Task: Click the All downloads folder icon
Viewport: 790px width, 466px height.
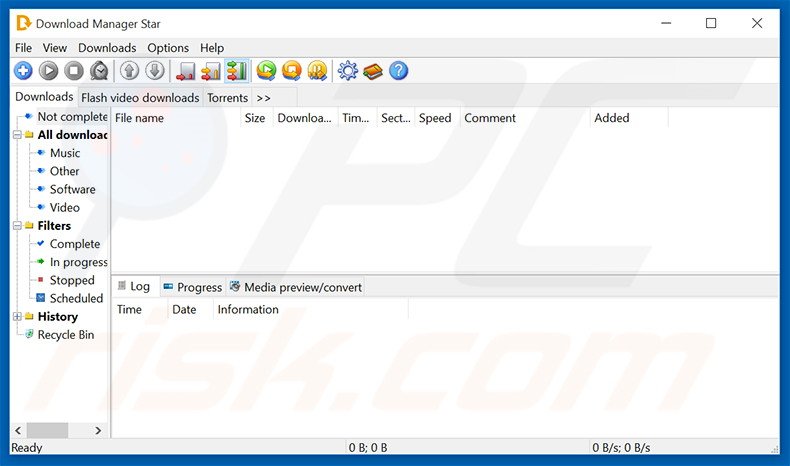Action: coord(29,135)
